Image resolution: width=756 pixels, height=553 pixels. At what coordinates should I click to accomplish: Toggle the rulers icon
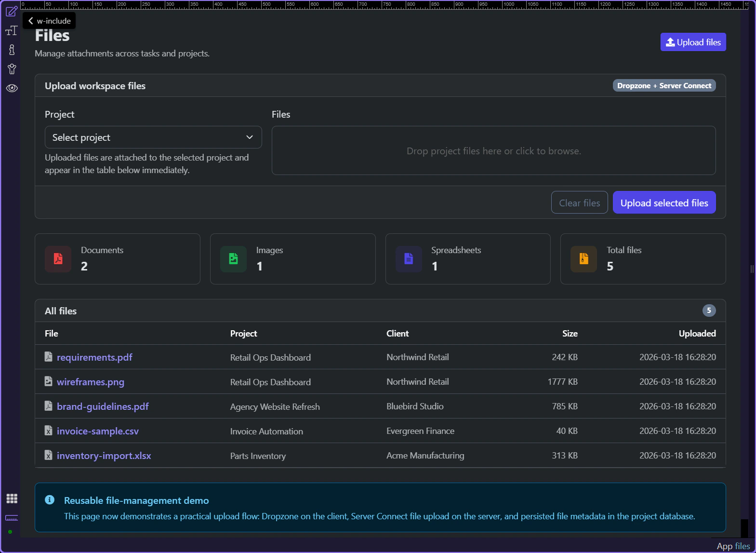point(12,518)
